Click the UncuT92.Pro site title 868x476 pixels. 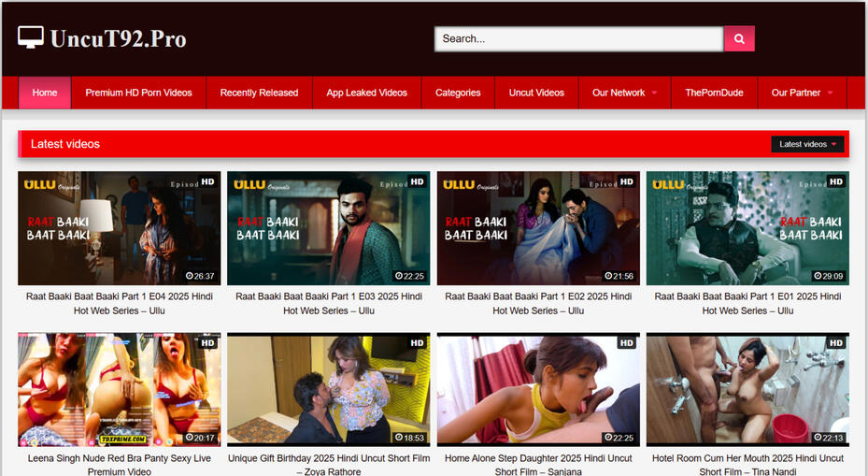[x=118, y=39]
